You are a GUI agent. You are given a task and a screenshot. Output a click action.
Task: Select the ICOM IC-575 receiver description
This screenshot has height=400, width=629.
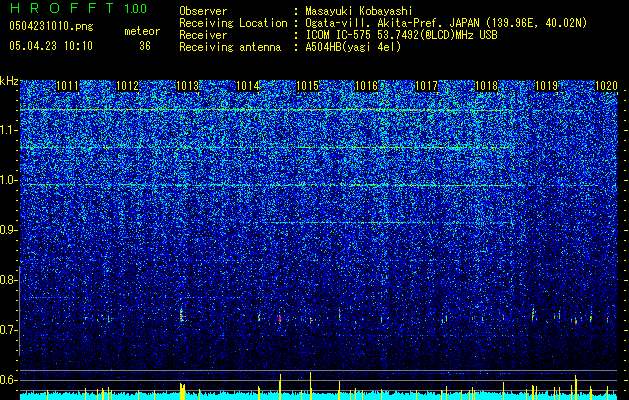(402, 35)
